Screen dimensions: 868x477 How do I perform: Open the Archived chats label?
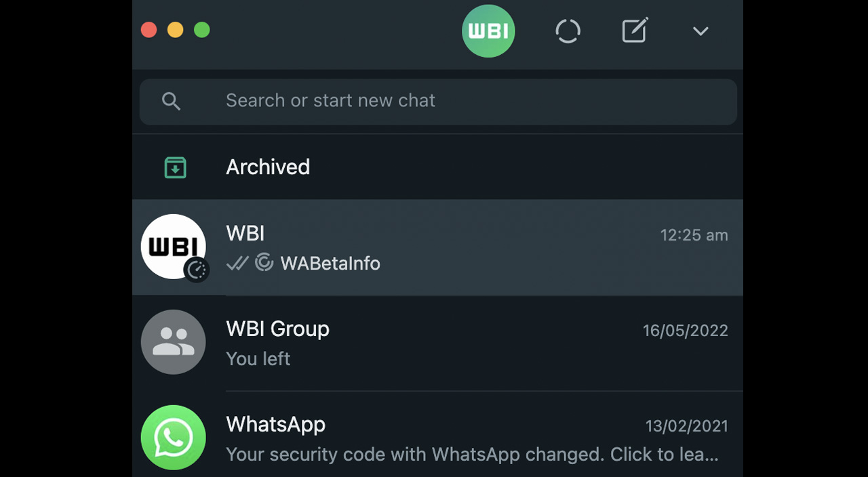point(268,167)
